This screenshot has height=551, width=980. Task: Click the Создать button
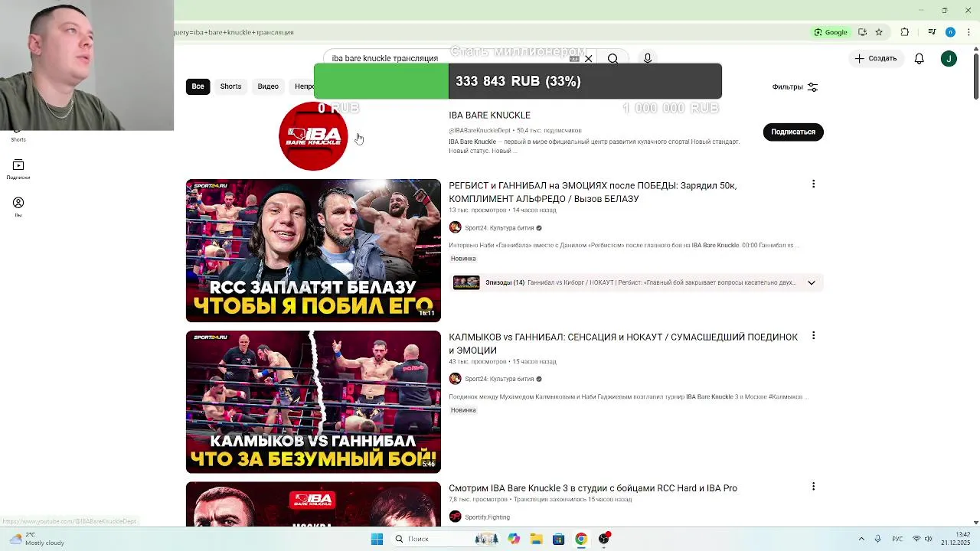click(x=875, y=58)
